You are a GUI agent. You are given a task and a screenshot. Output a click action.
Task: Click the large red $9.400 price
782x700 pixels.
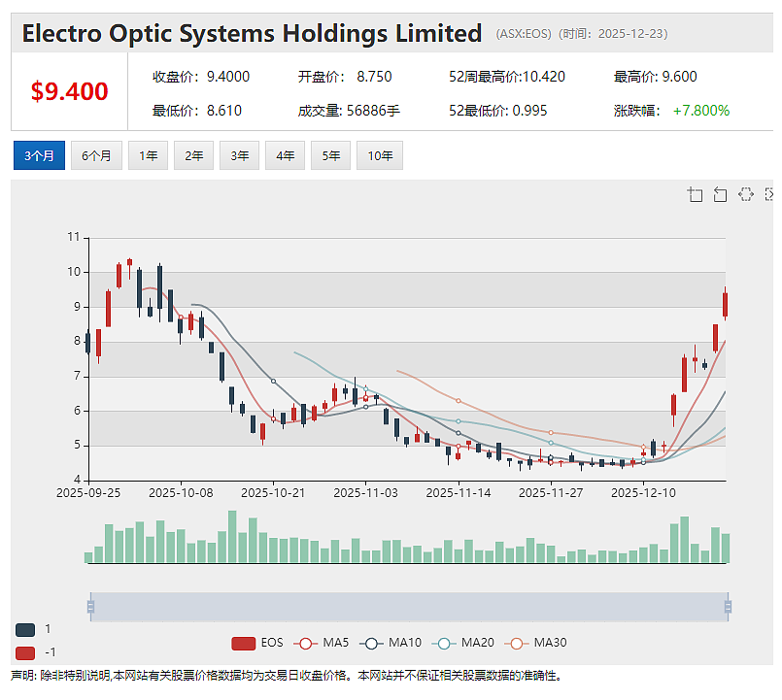coord(69,91)
